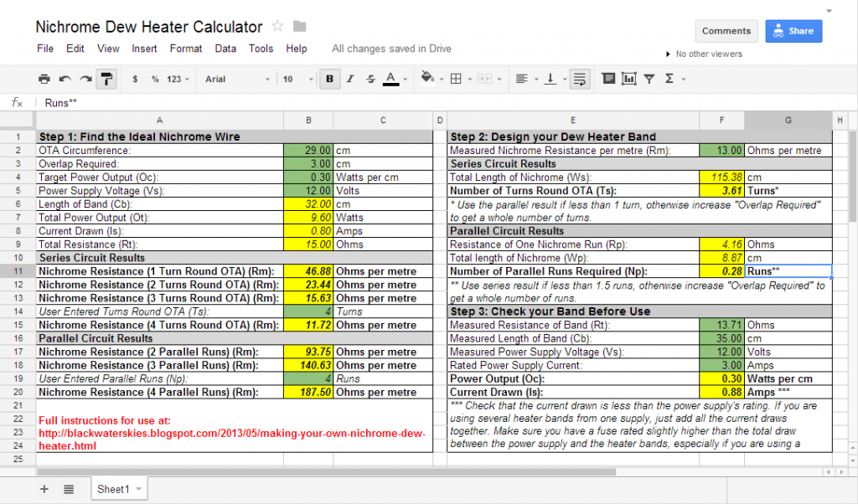Open the font family Arial dropdown
858x504 pixels.
237,80
